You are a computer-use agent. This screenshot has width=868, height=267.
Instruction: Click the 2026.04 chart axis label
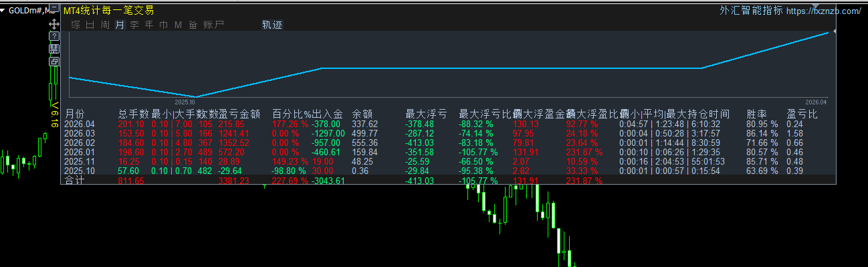click(x=817, y=102)
